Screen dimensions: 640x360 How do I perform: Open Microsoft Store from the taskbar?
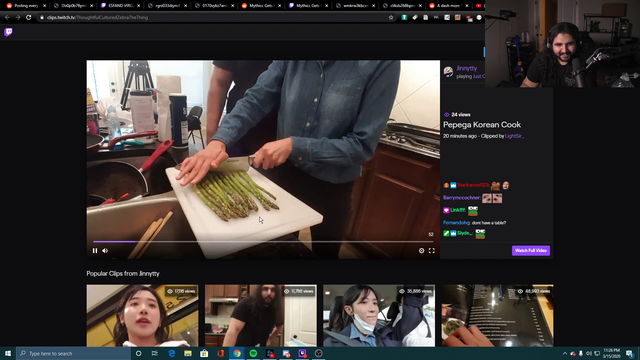click(204, 353)
